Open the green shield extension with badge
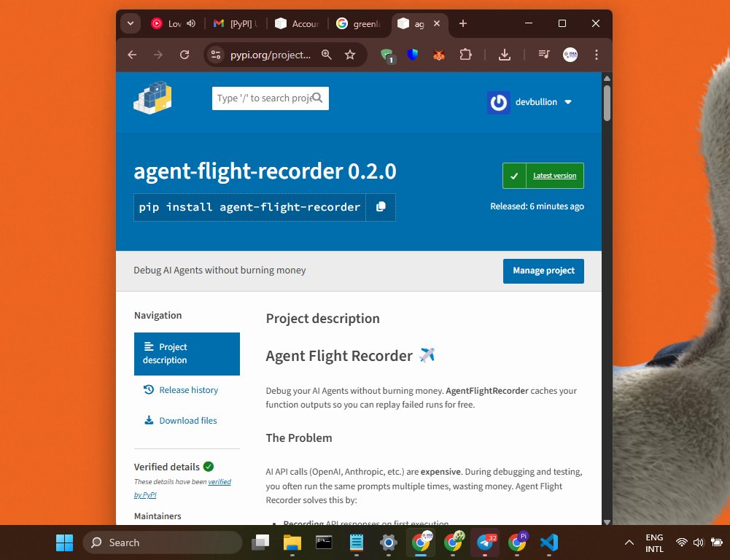 click(x=387, y=56)
